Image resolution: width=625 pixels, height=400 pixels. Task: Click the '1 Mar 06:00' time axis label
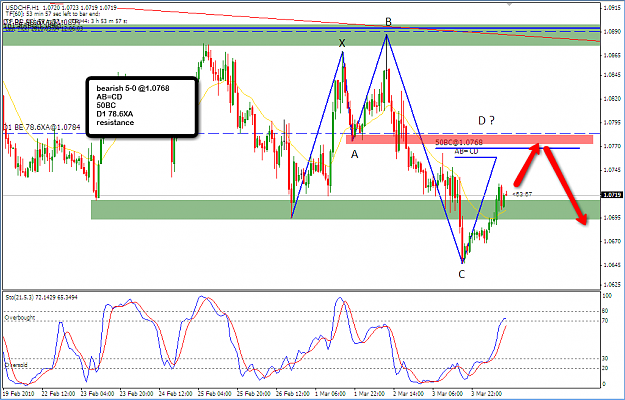[330, 393]
